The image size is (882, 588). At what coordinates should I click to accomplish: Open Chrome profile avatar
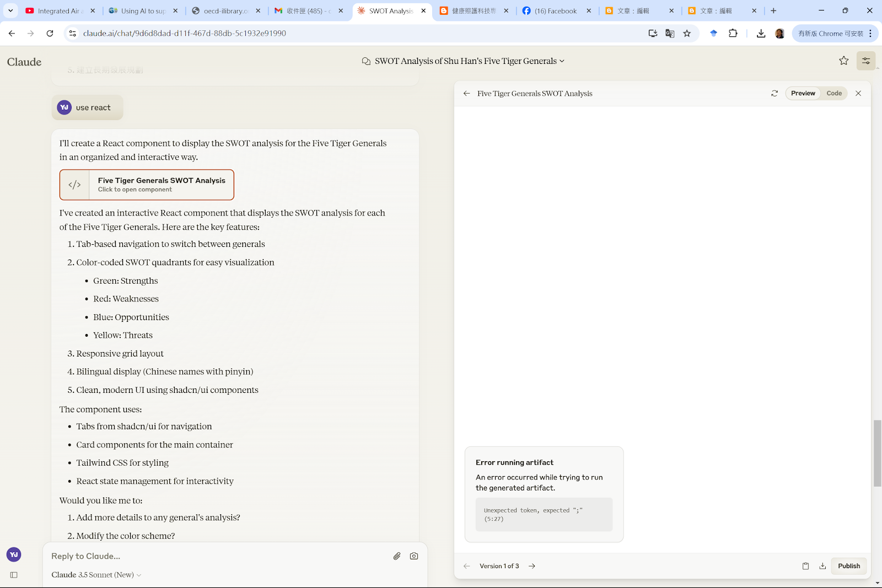[779, 33]
